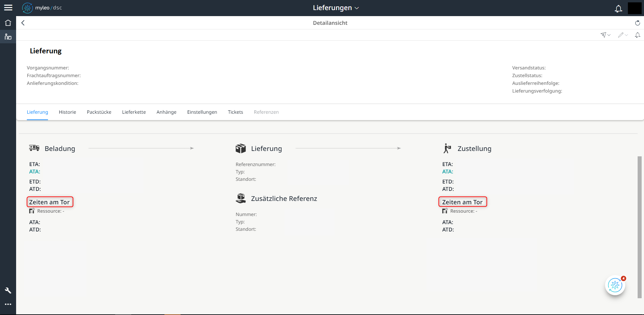This screenshot has width=644, height=315.
Task: Click the Zustellstatus label
Action: 527,75
